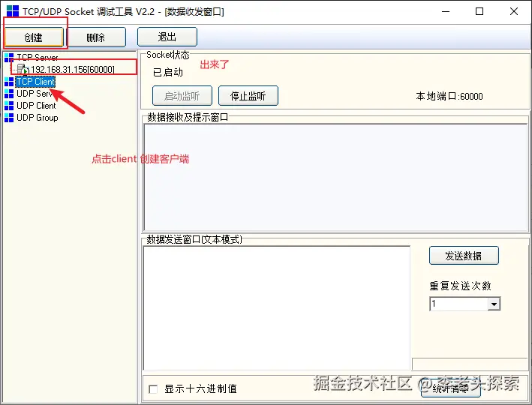Click the 启动监听 (Start listening) button
The image size is (532, 405).
click(182, 96)
